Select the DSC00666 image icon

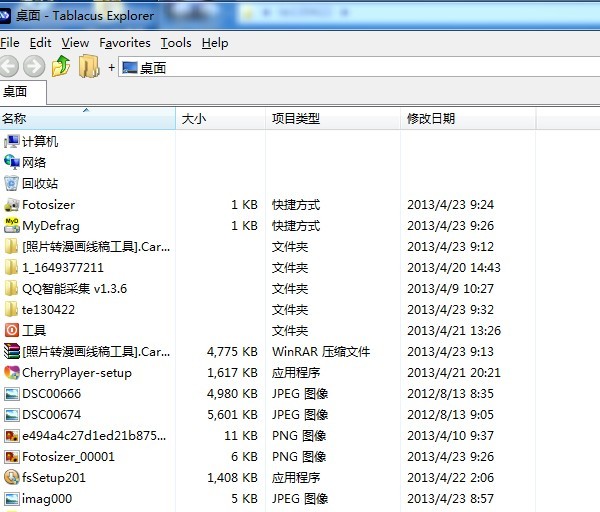click(11, 394)
